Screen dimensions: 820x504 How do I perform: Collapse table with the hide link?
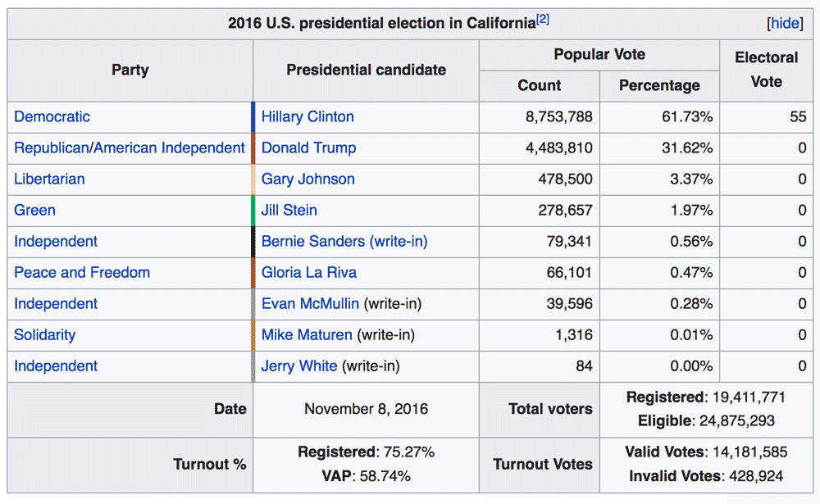(785, 23)
